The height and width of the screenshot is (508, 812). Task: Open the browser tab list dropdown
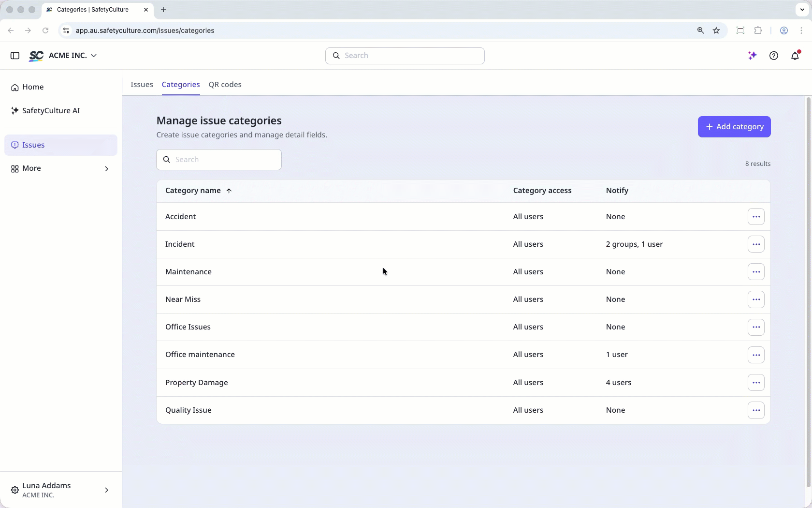point(802,10)
